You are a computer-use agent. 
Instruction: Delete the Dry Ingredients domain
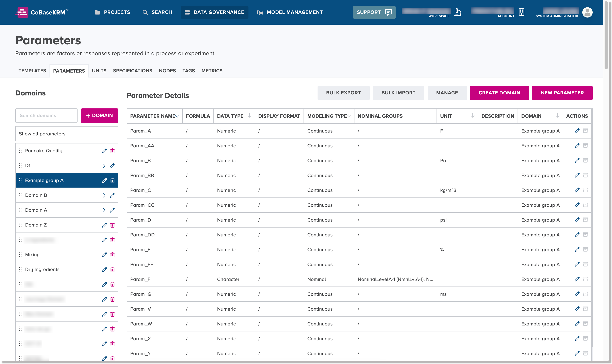point(112,270)
